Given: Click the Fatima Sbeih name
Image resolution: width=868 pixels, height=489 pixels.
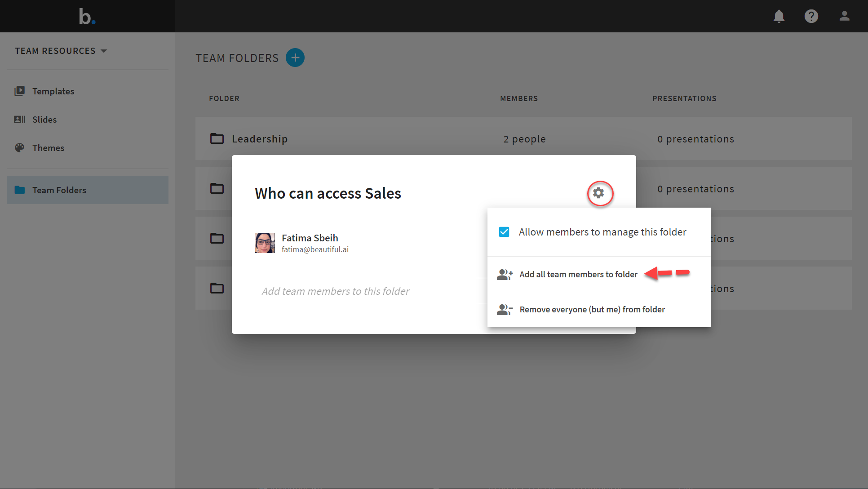Looking at the screenshot, I should coord(310,238).
